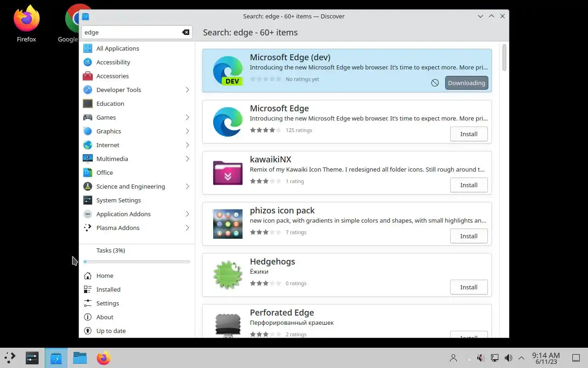
Task: Expand the Plasma Addons arrow
Action: (187, 228)
